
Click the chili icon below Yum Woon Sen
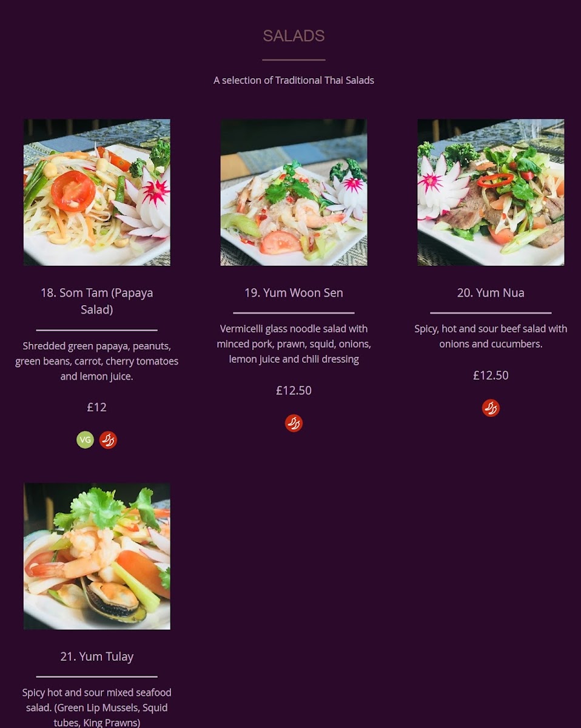tap(294, 423)
